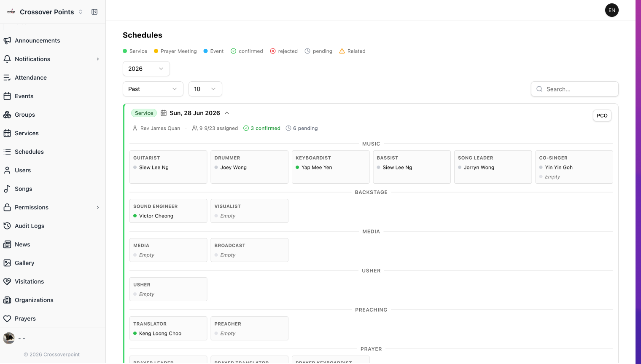Open the year 2026 dropdown
The height and width of the screenshot is (364, 641).
pos(146,69)
